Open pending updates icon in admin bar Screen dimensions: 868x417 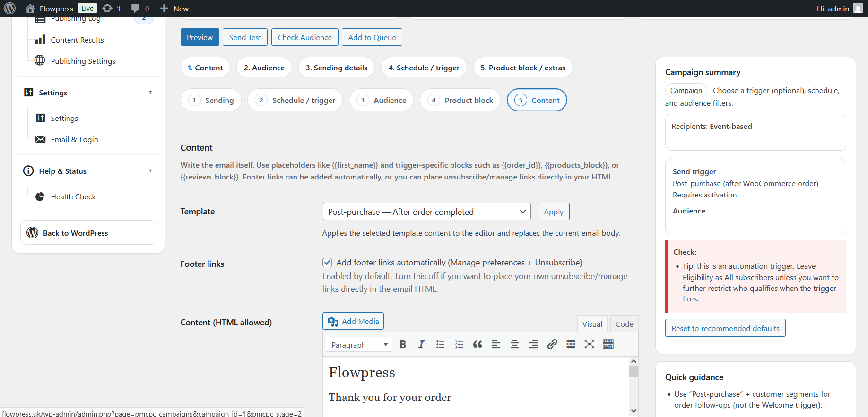click(x=107, y=9)
